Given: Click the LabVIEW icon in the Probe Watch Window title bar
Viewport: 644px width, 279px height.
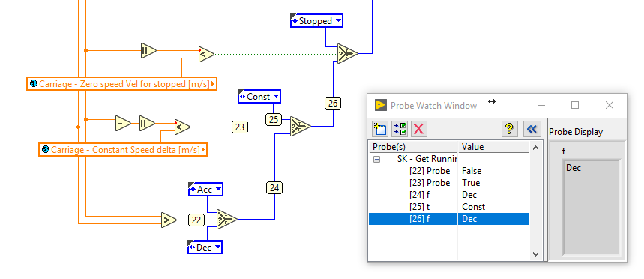Looking at the screenshot, I should [381, 105].
